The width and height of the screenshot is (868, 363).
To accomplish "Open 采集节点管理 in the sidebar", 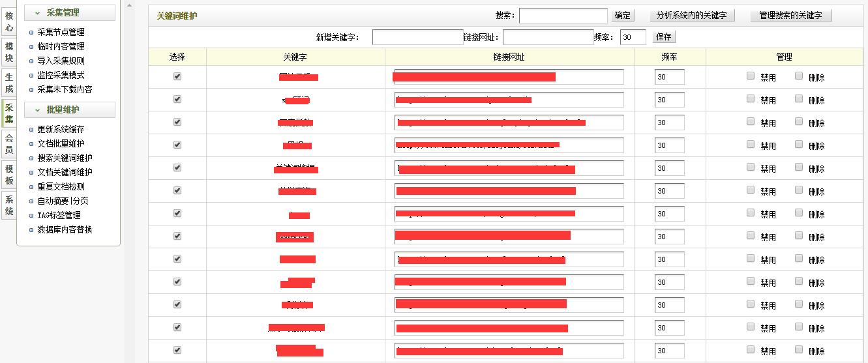I will [61, 32].
